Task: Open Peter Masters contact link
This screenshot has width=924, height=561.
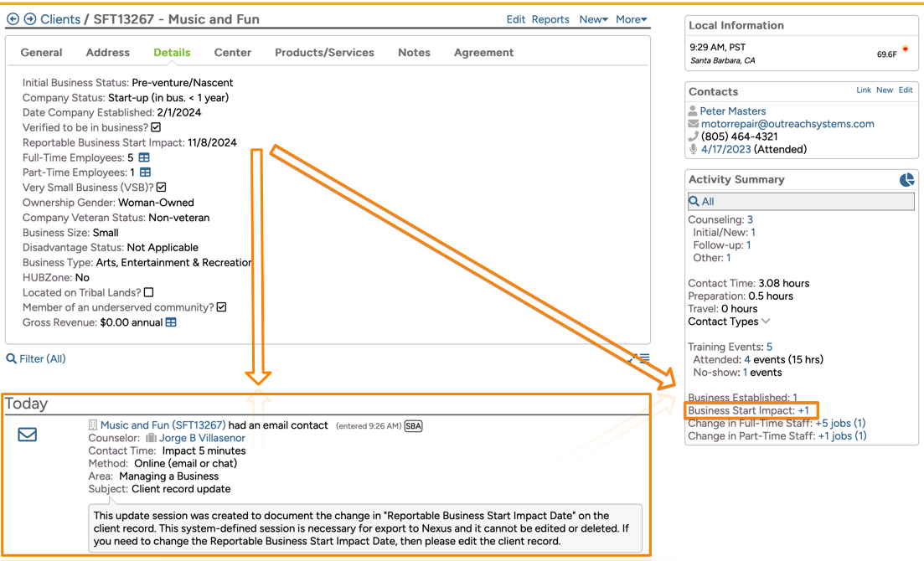Action: point(732,111)
